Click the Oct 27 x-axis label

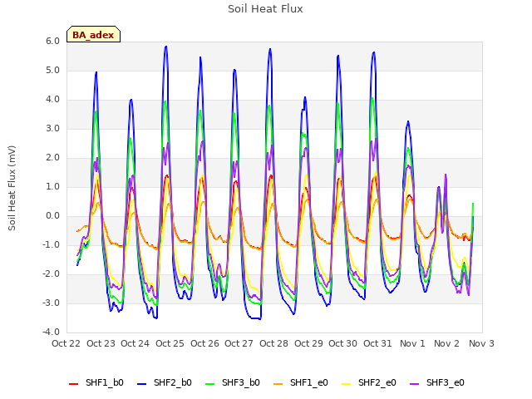[x=239, y=343]
